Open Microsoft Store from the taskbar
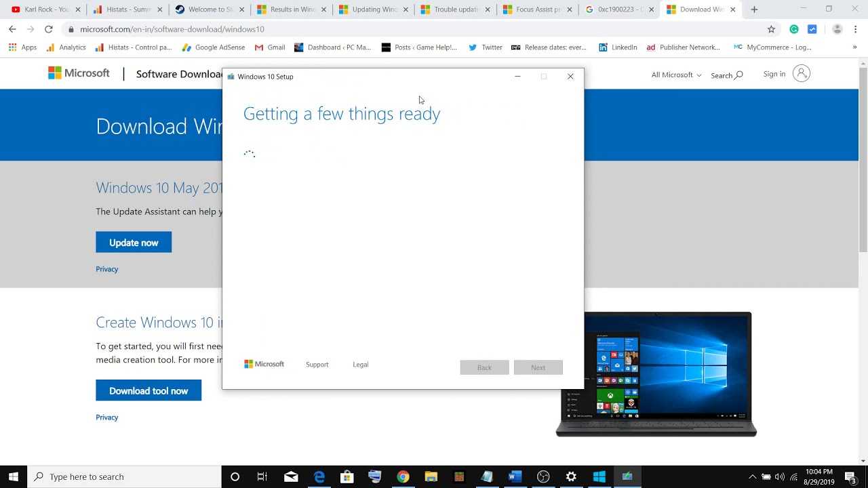Image resolution: width=868 pixels, height=488 pixels. pyautogui.click(x=347, y=476)
